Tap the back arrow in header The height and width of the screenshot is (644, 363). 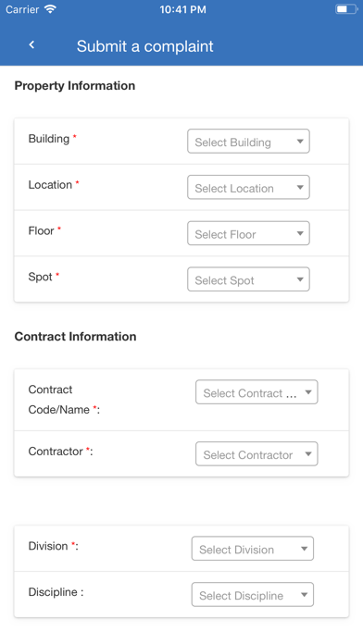[31, 44]
